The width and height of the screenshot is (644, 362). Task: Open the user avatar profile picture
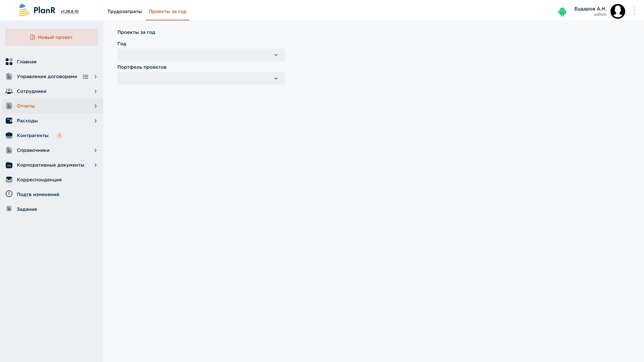618,11
